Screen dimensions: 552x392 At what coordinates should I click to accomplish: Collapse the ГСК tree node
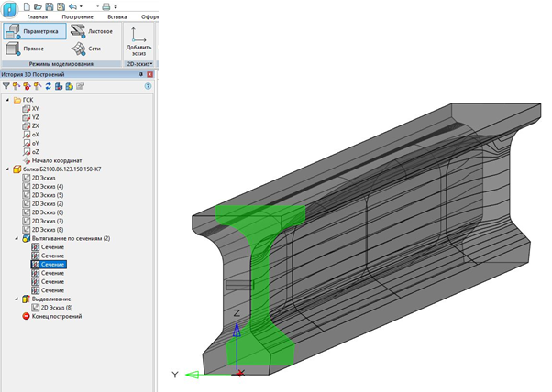point(7,99)
